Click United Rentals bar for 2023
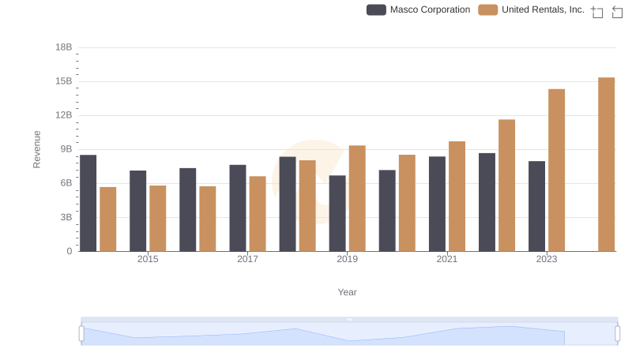The image size is (632, 364). point(557,171)
